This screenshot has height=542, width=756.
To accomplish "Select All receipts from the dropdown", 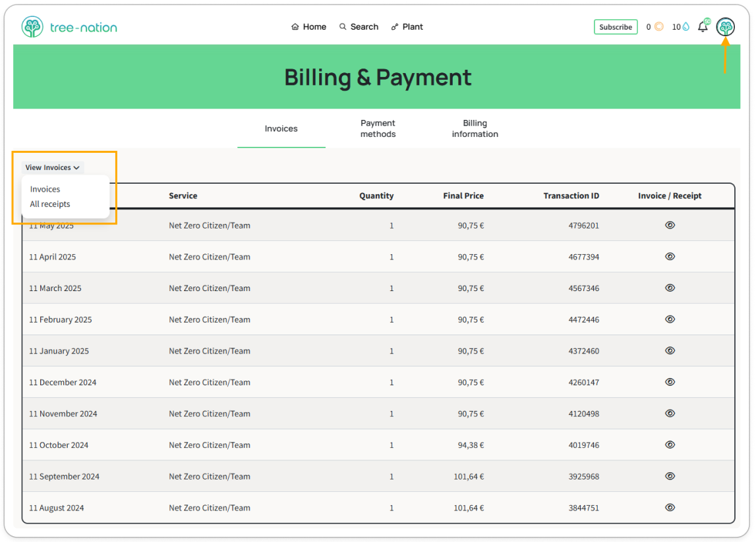I will [49, 204].
